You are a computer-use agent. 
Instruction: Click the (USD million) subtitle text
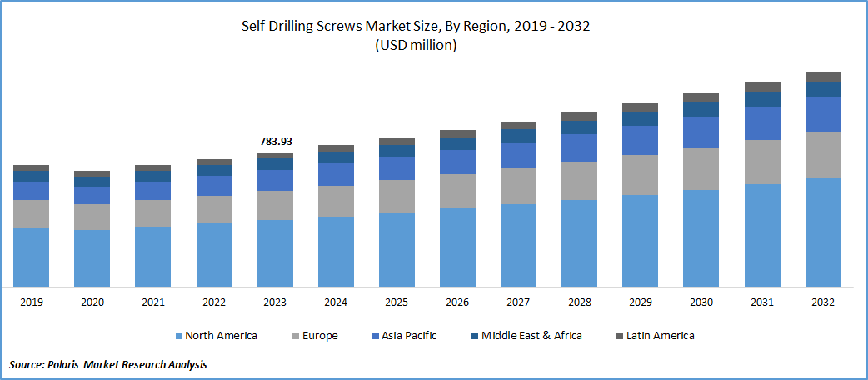tap(416, 46)
